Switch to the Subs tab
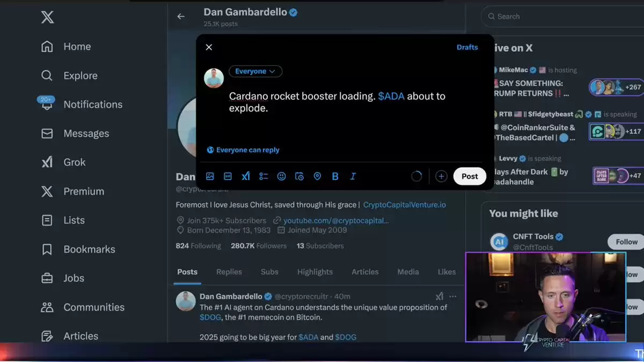The width and height of the screenshot is (644, 362). [269, 272]
